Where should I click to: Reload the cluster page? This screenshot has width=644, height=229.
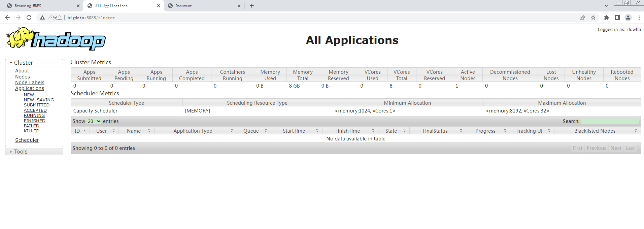(29, 18)
